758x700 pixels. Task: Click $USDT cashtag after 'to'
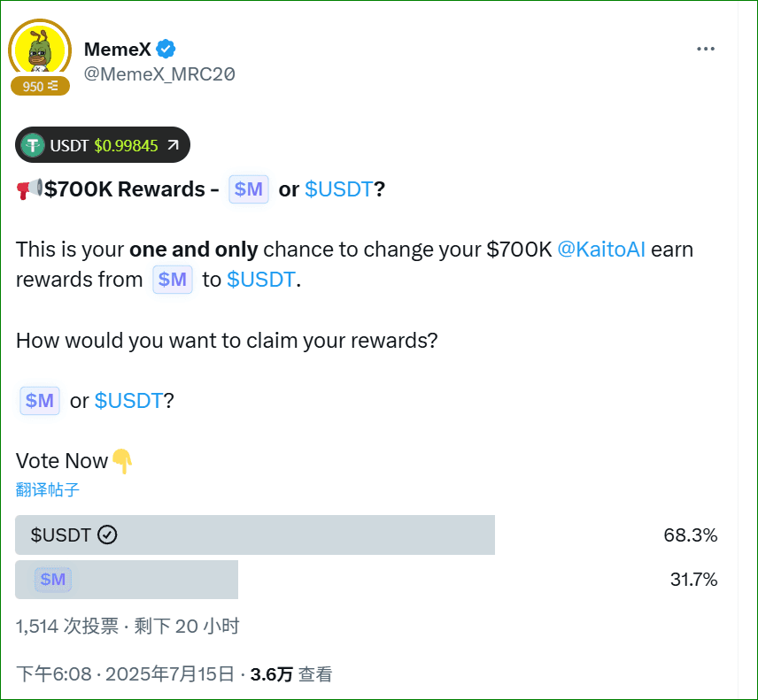(260, 280)
